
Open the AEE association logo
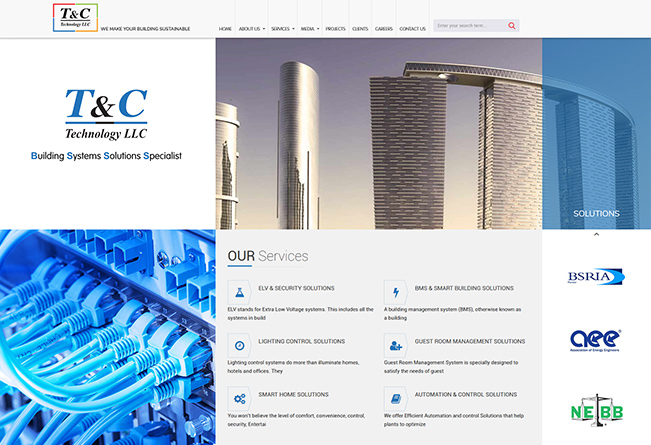click(595, 341)
